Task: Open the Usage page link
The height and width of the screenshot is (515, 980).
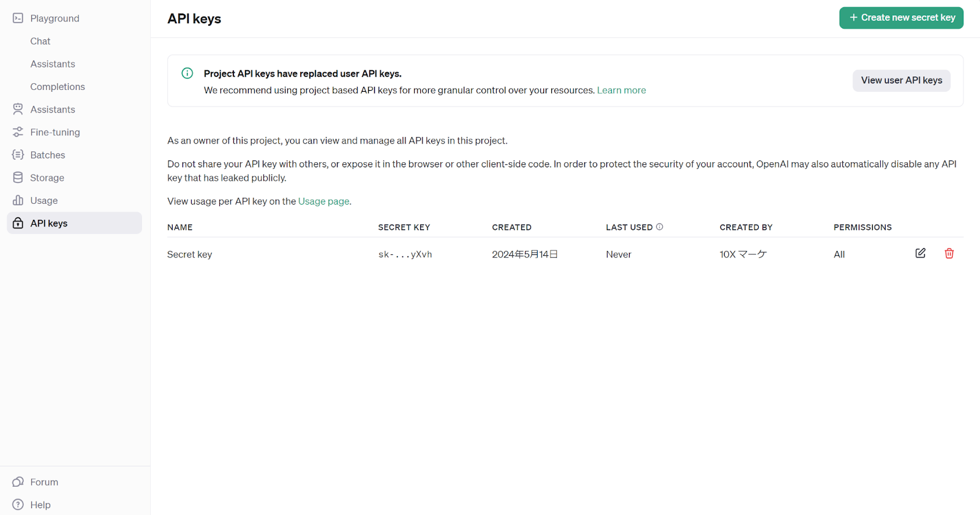Action: (323, 201)
